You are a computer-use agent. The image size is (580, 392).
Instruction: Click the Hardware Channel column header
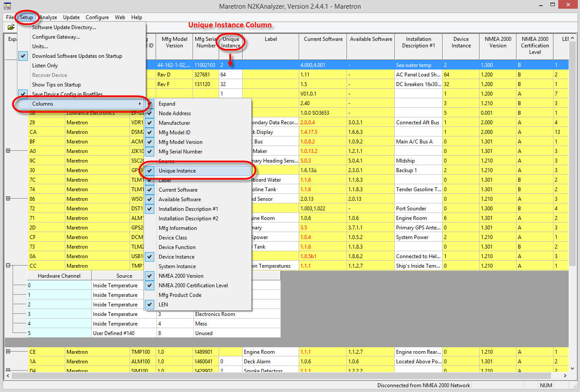click(x=59, y=276)
